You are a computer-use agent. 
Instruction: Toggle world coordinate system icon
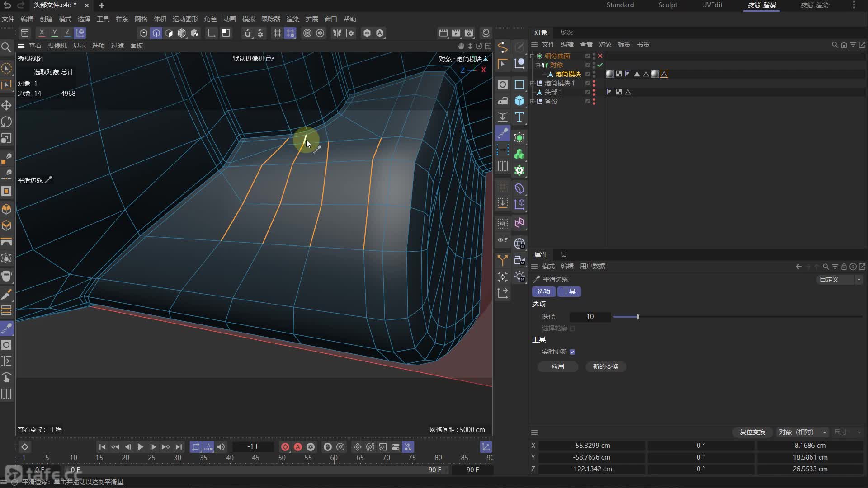[80, 33]
